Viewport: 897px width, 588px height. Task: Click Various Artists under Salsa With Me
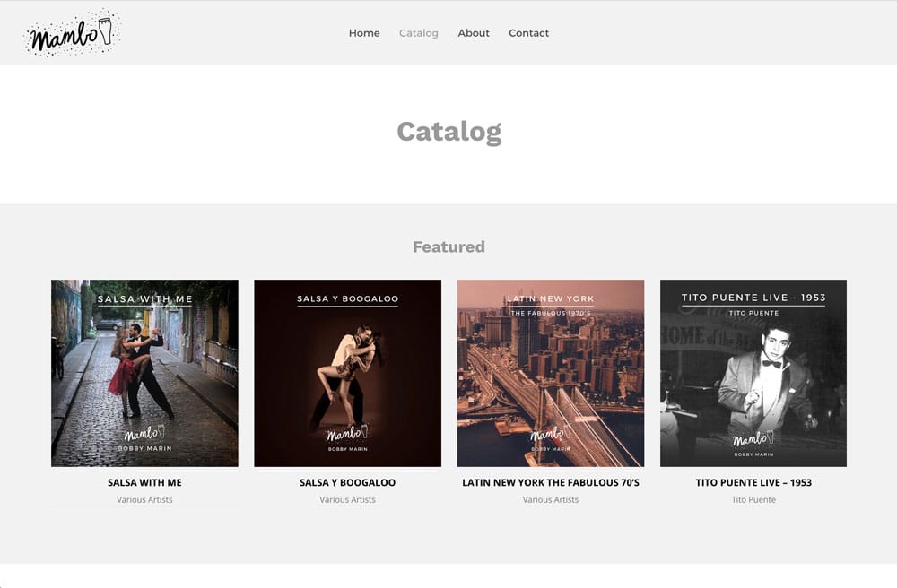(x=144, y=500)
